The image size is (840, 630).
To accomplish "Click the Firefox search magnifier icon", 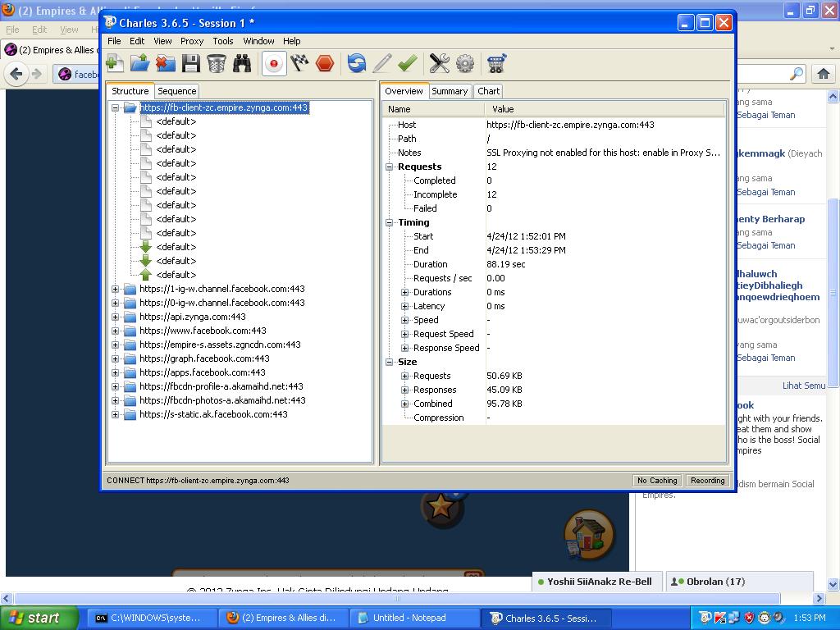I will [797, 73].
